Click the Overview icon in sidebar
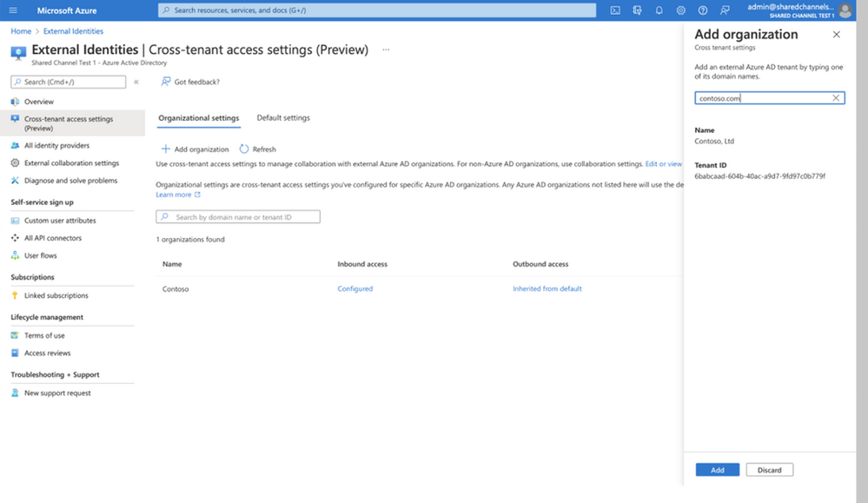868x503 pixels. coord(15,102)
